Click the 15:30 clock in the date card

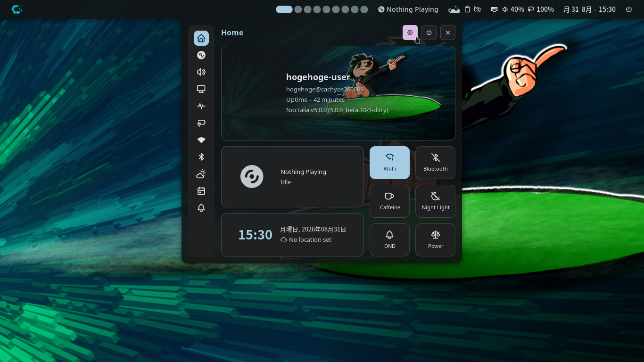click(x=255, y=235)
